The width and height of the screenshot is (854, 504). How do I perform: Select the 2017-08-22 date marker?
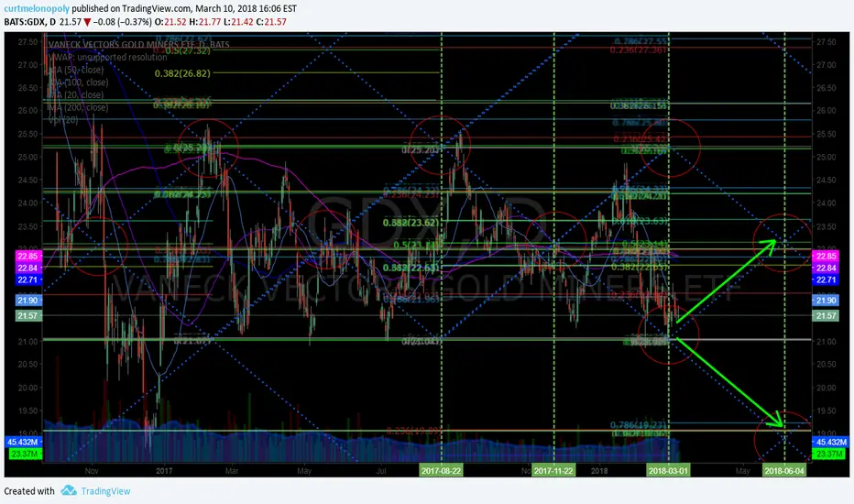point(441,470)
